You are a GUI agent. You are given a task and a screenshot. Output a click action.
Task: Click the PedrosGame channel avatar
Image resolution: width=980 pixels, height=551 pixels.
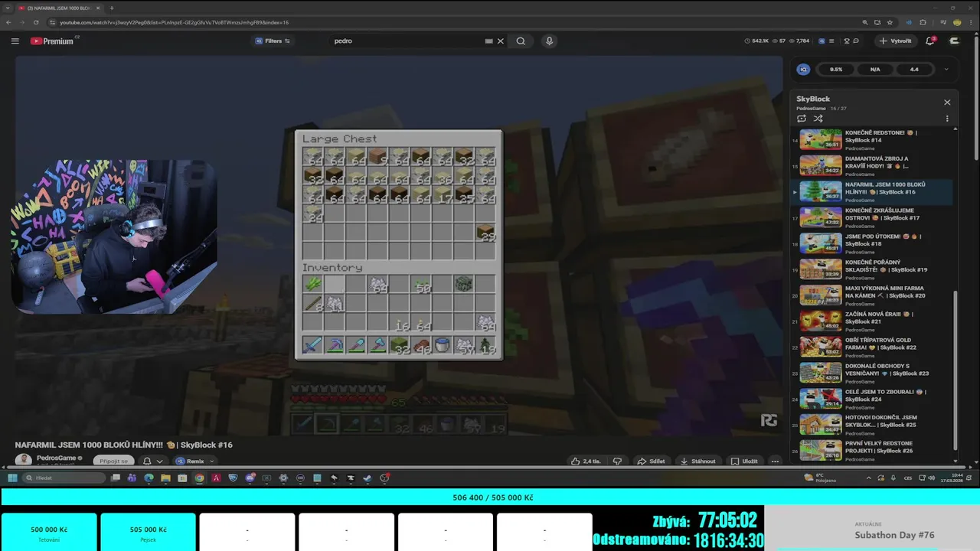pos(24,460)
